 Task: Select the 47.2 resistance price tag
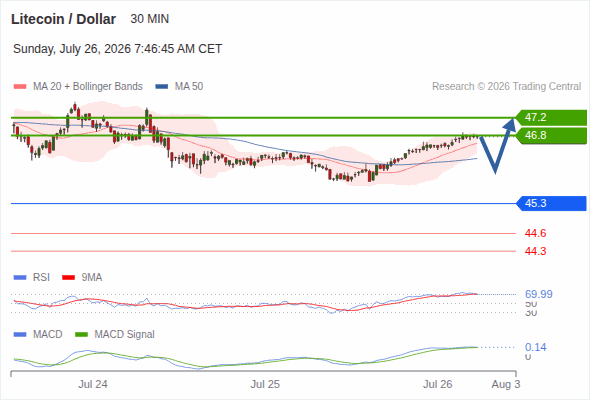(x=551, y=117)
